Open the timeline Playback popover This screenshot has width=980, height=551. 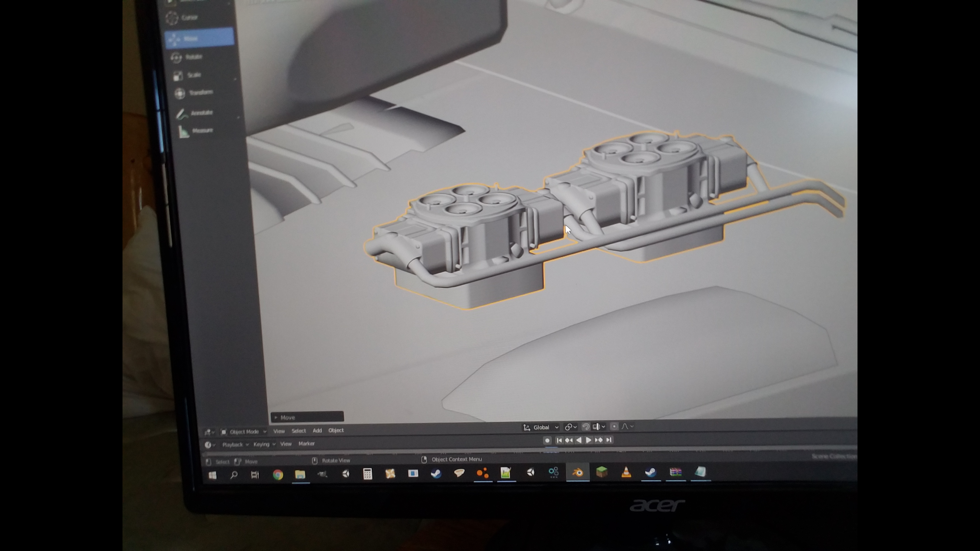point(235,445)
